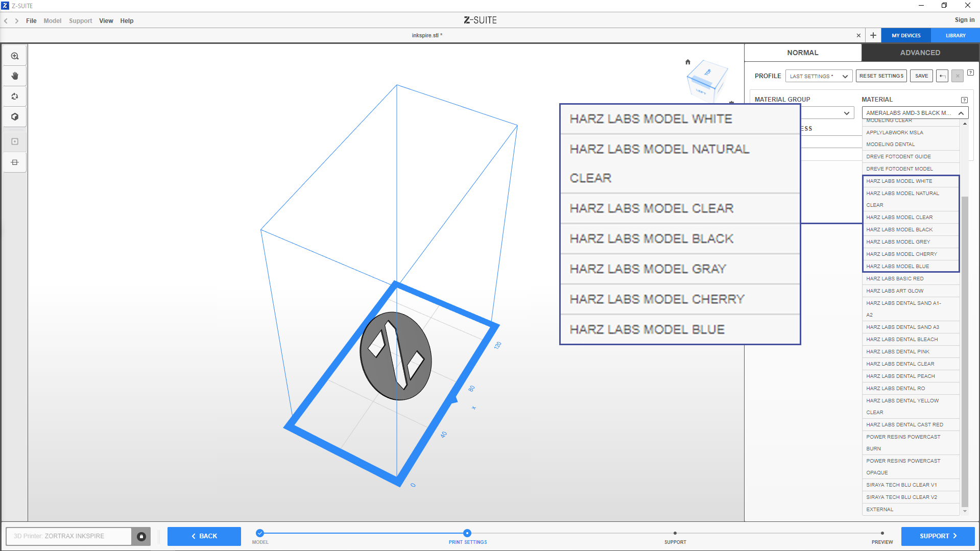
Task: Select the zoom magnifier tool
Action: coord(15,56)
